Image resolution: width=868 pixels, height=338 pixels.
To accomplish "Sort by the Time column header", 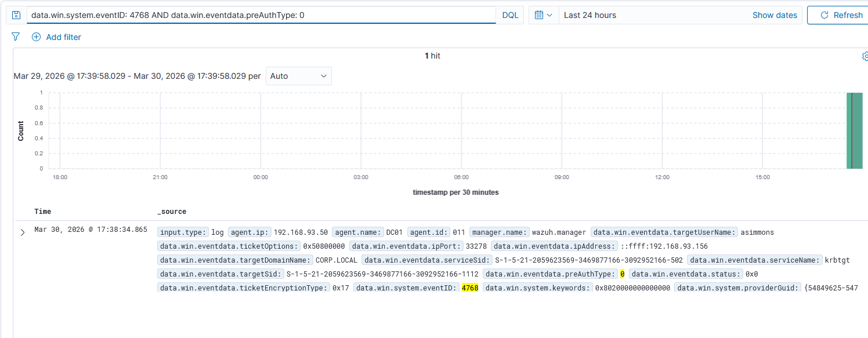I will click(x=43, y=212).
